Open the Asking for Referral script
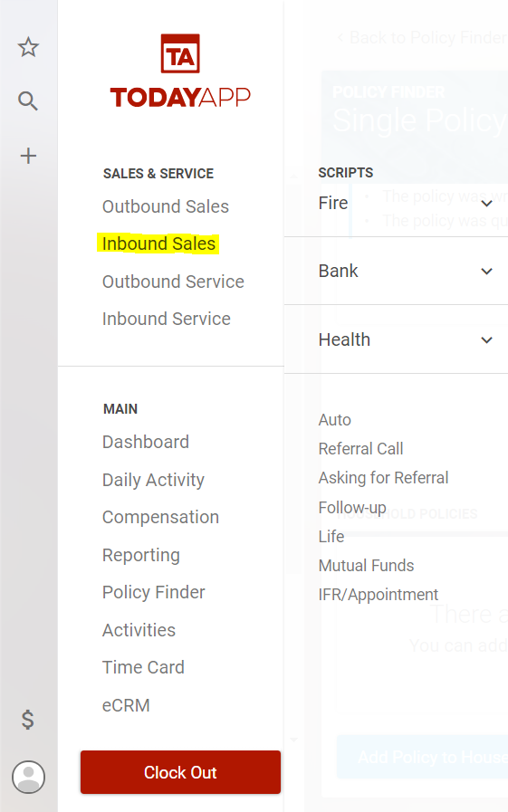 (x=383, y=477)
